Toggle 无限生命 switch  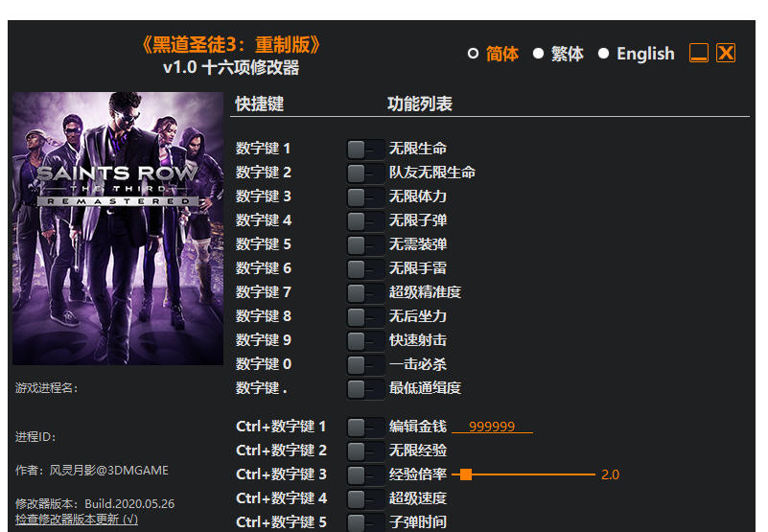pos(365,149)
